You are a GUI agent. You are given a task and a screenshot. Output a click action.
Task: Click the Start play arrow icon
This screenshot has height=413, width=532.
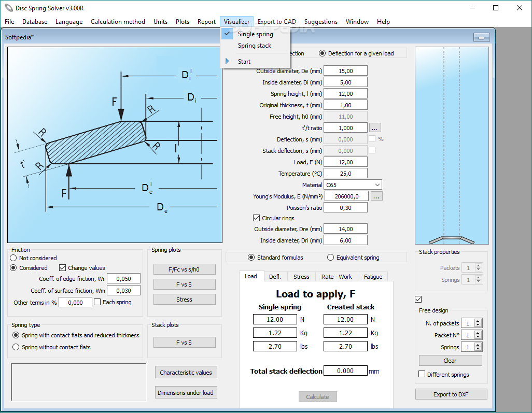click(227, 61)
